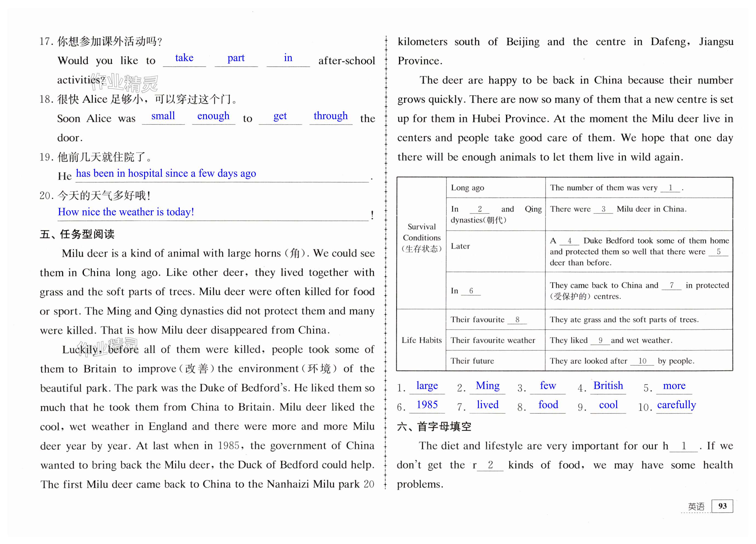This screenshot has width=756, height=544.
Task: Click answer 1 'large' below the table
Action: (x=427, y=386)
